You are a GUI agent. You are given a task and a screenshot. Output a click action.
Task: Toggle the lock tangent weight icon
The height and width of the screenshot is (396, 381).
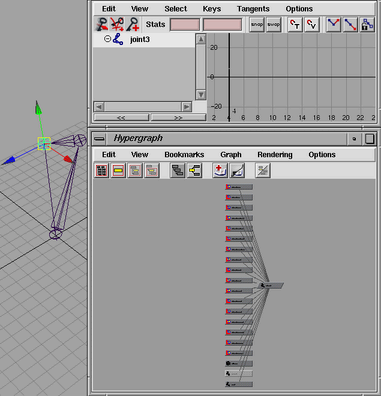coord(367,25)
